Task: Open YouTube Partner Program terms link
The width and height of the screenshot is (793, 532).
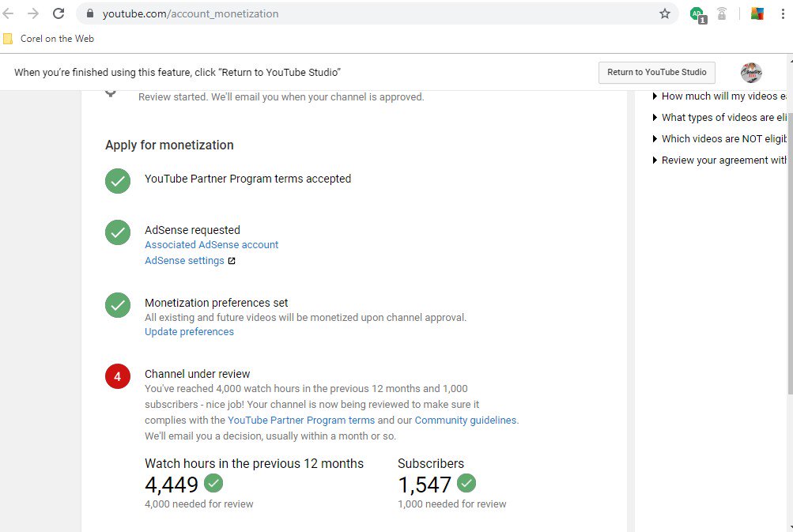Action: [x=301, y=421]
